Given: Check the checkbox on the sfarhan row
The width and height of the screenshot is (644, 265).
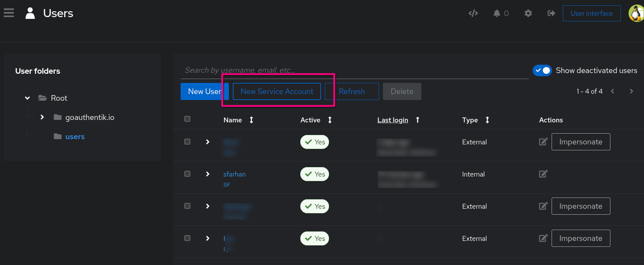Looking at the screenshot, I should pyautogui.click(x=187, y=174).
